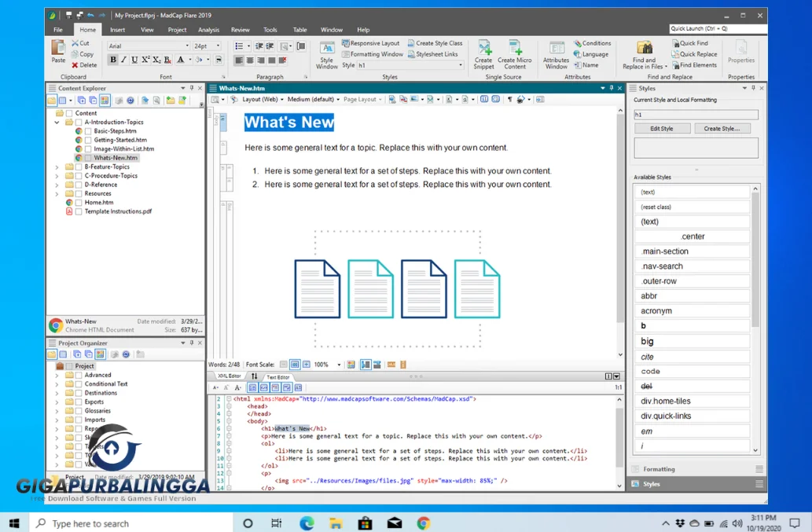
Task: Open Chrome from taskbar
Action: tap(424, 523)
